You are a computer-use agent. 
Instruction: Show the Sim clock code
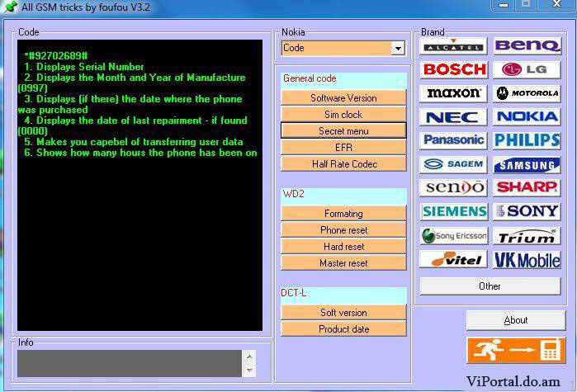(x=343, y=115)
